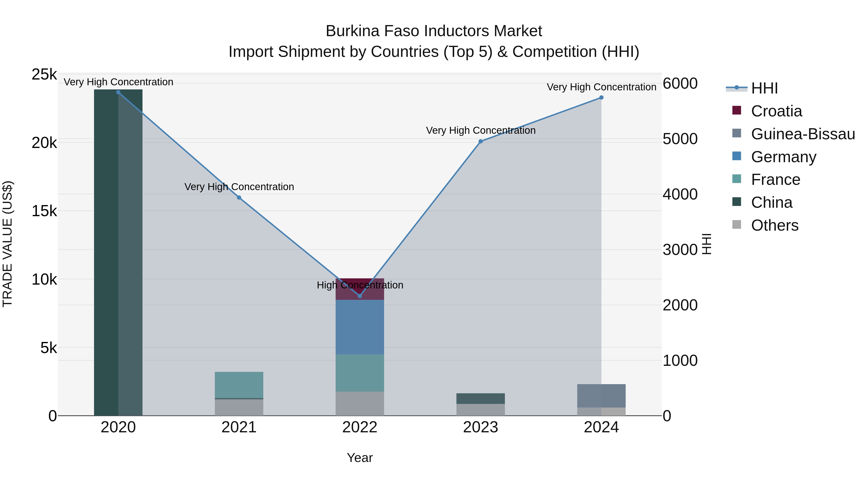Click the 25k left axis tick label

point(44,74)
